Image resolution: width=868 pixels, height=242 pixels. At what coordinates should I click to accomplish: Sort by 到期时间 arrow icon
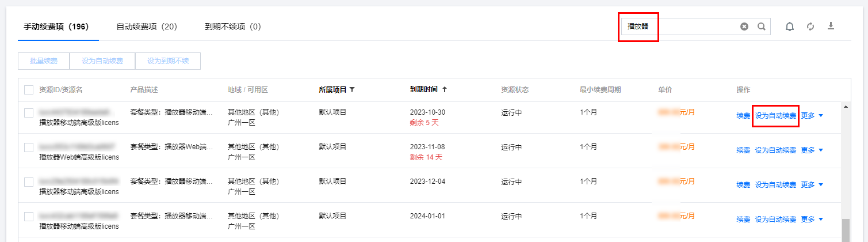point(445,90)
